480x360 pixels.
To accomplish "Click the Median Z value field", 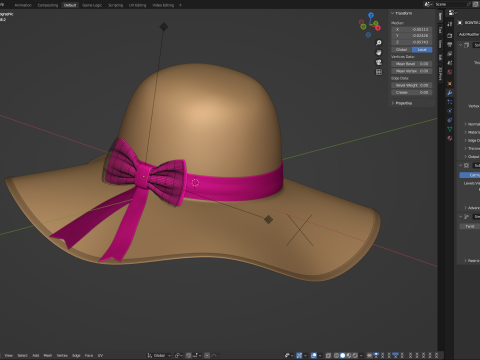I will coord(412,42).
